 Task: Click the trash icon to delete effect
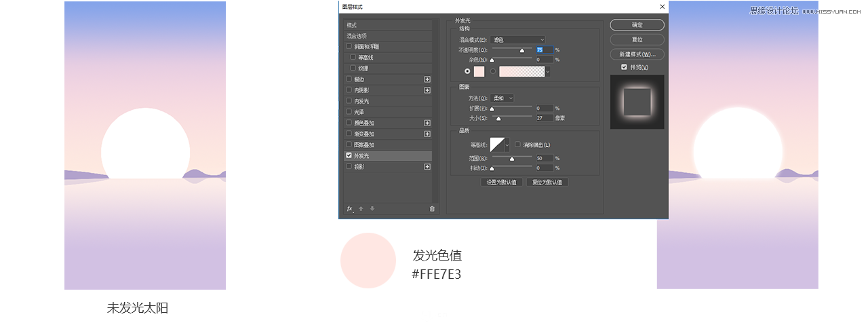tap(432, 209)
